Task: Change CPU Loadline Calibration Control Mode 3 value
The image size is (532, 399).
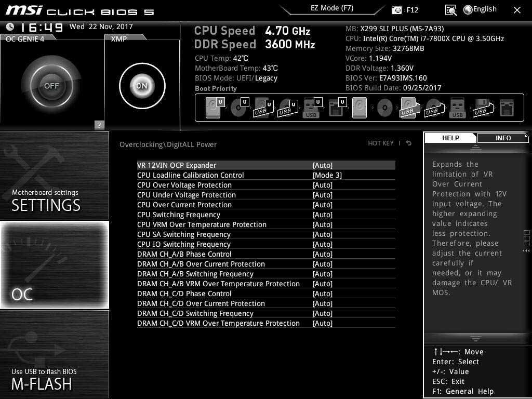Action: tap(327, 175)
